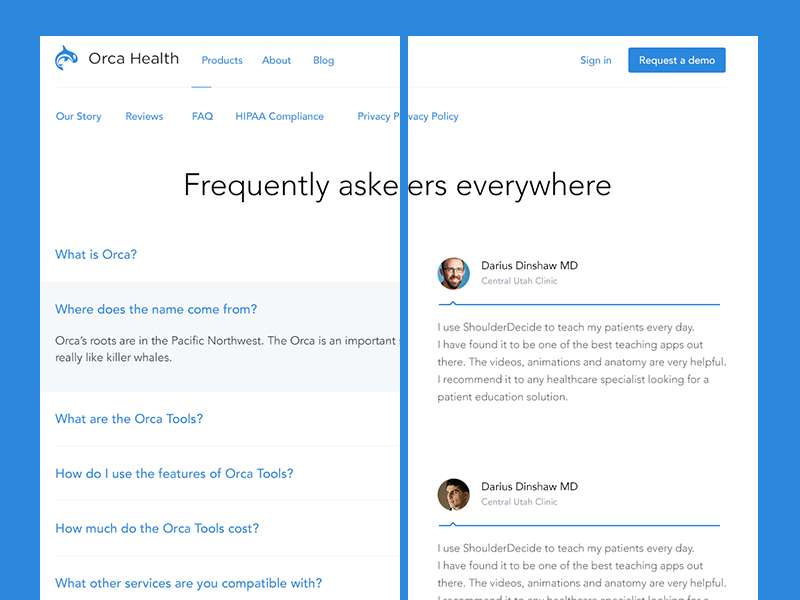The width and height of the screenshot is (800, 600).
Task: Expand 'What are the Orca Tools?'
Action: pos(129,419)
